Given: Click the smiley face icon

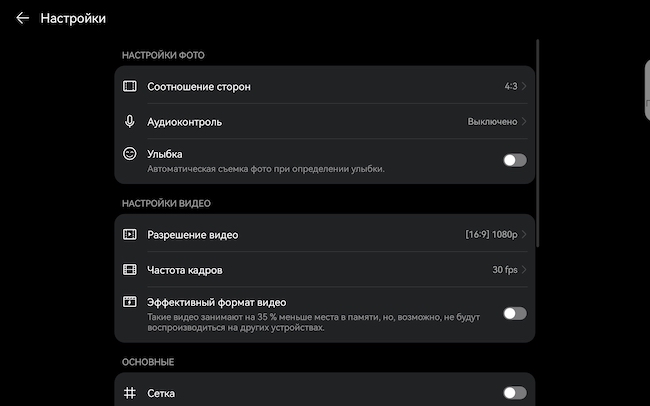Looking at the screenshot, I should point(130,153).
